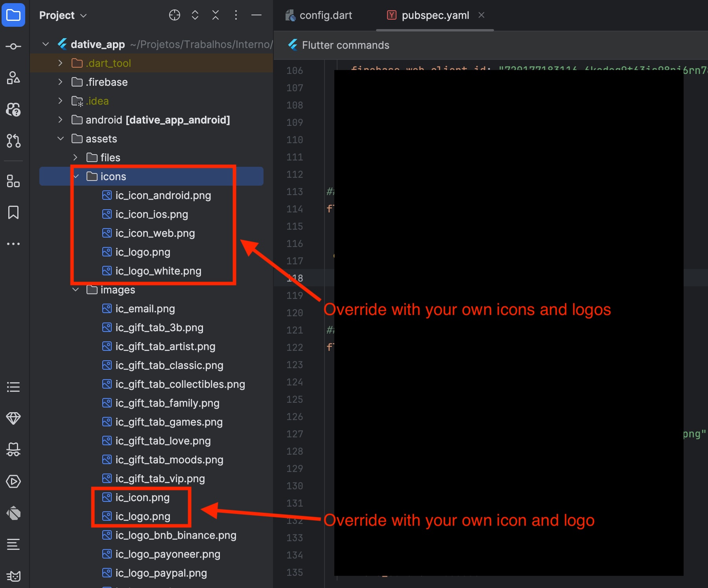The image size is (708, 588).
Task: Click the Flutter commands link
Action: 345,45
